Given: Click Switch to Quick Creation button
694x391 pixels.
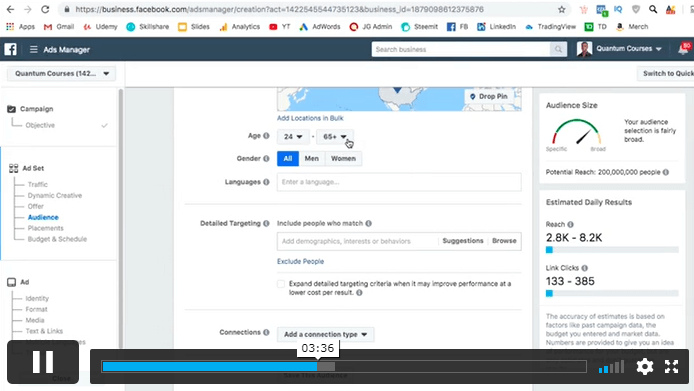Looking at the screenshot, I should click(666, 74).
